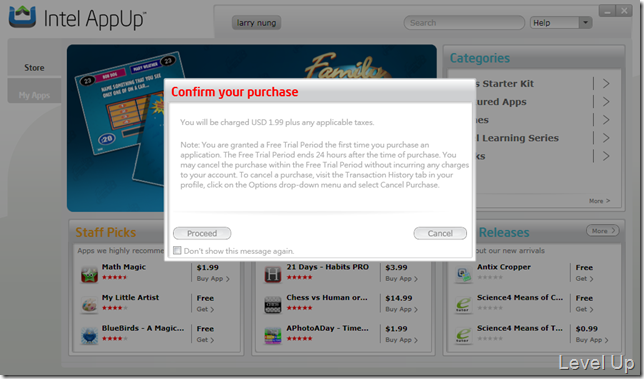This screenshot has height=379, width=644.
Task: Minimize the AppUp window
Action: (607, 11)
